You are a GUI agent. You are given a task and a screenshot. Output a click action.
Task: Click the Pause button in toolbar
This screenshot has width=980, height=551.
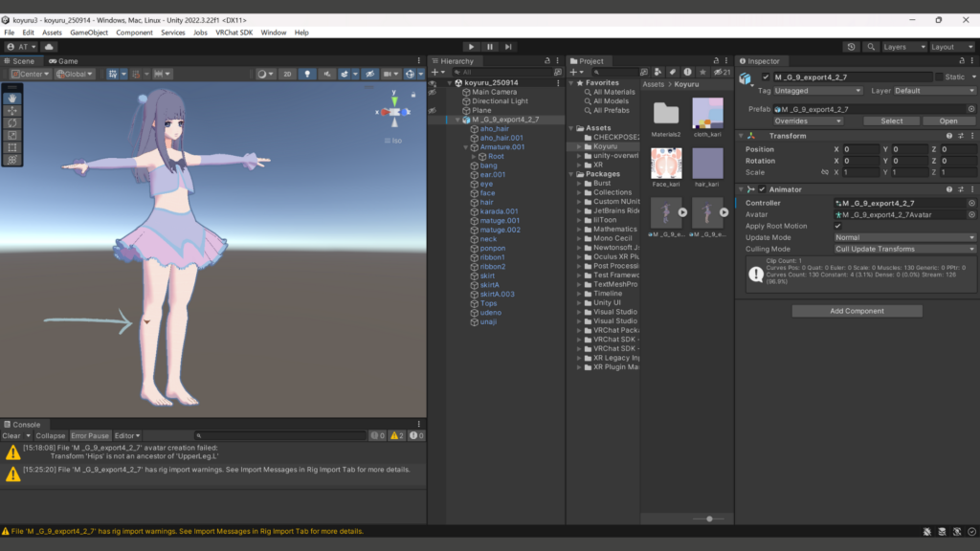click(490, 47)
